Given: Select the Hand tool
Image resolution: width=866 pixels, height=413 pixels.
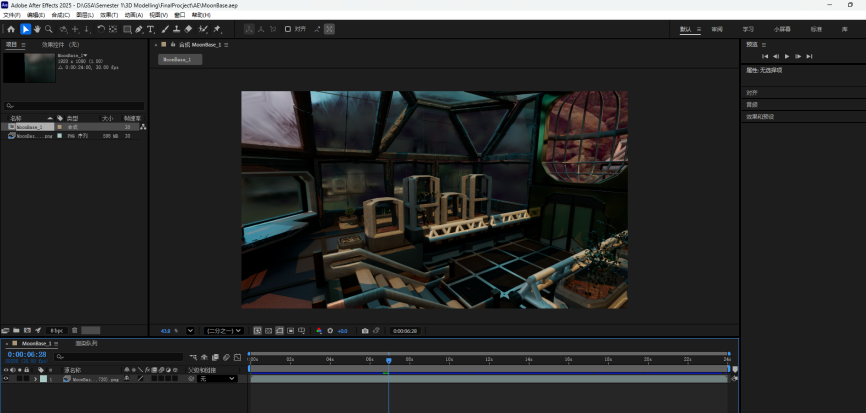Looking at the screenshot, I should [37, 29].
